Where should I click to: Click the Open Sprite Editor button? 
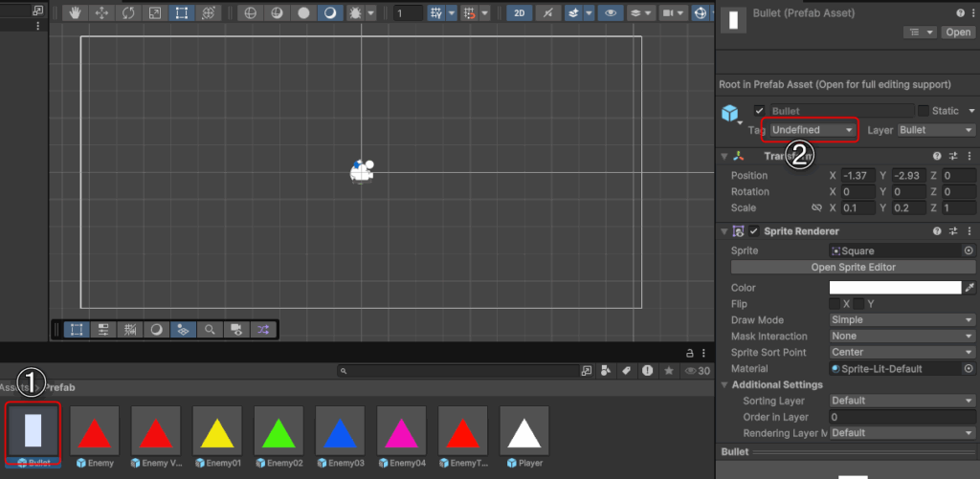(853, 268)
